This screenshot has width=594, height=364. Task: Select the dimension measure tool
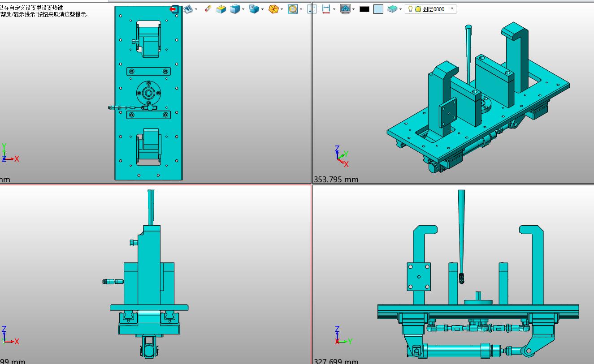click(x=326, y=9)
